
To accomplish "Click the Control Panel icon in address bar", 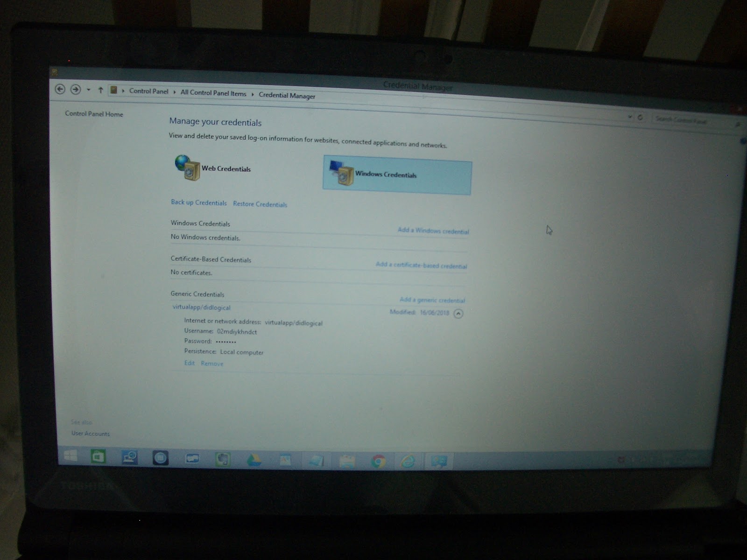I will (x=113, y=90).
